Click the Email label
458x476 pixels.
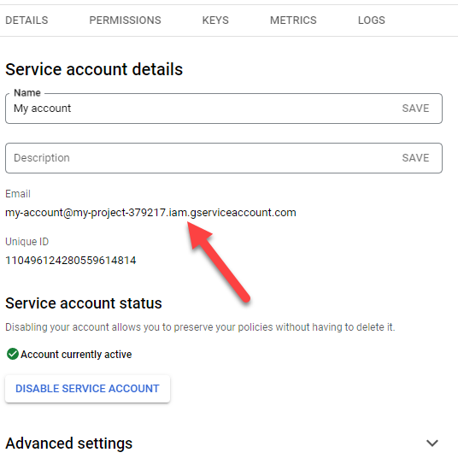coord(18,194)
